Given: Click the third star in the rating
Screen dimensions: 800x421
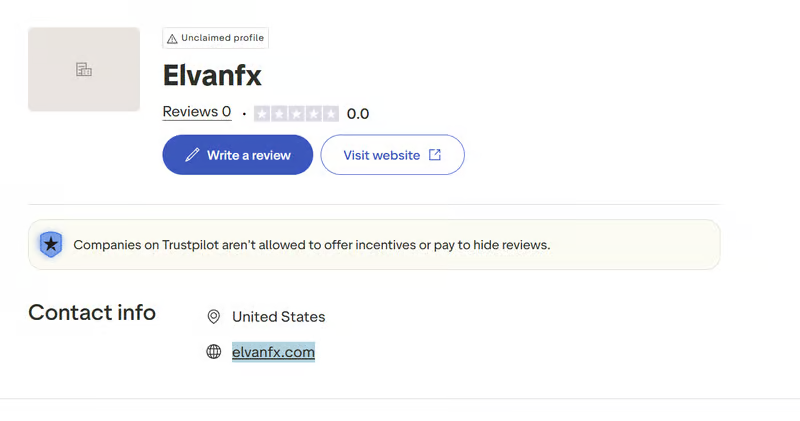Looking at the screenshot, I should coord(296,114).
